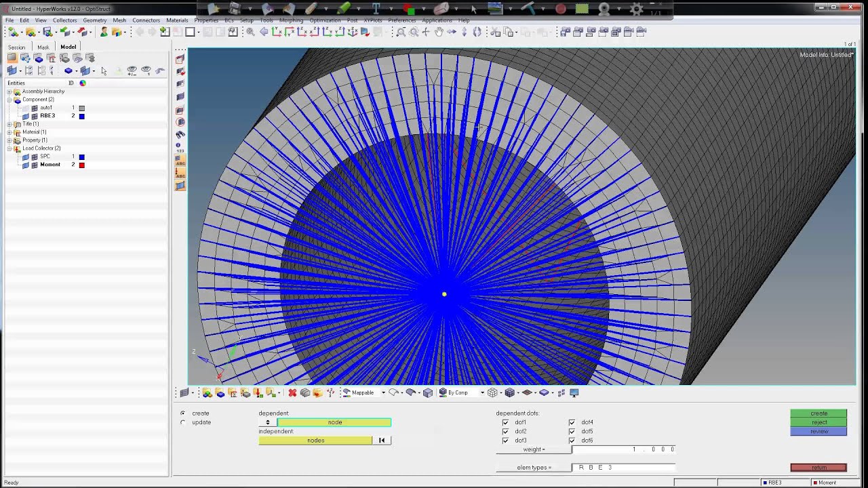868x488 pixels.
Task: Click the isometric view icon
Action: (x=353, y=32)
